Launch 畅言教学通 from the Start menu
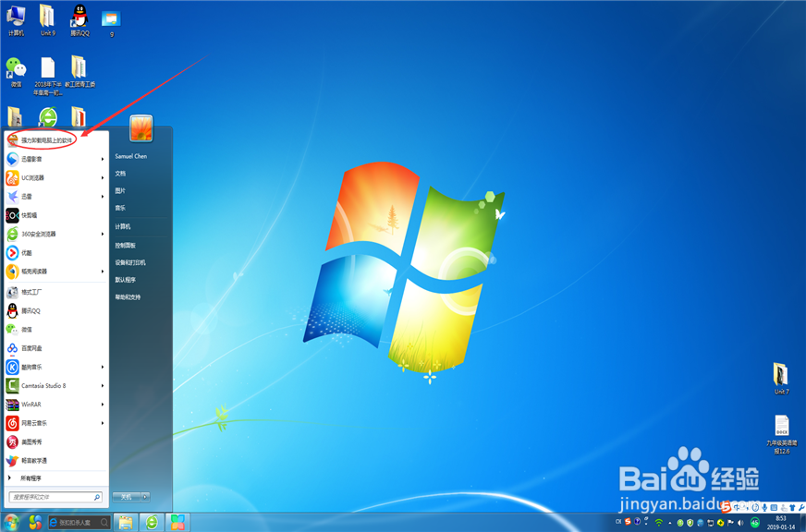 point(56,461)
